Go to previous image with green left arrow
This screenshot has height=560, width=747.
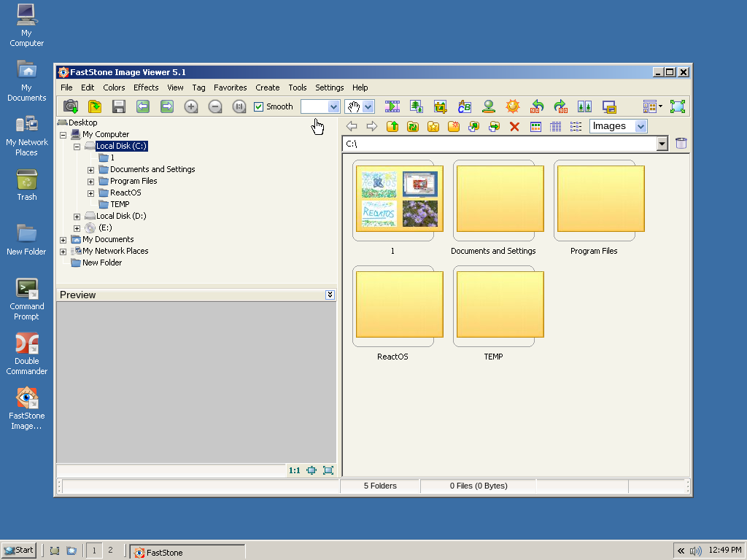[143, 106]
